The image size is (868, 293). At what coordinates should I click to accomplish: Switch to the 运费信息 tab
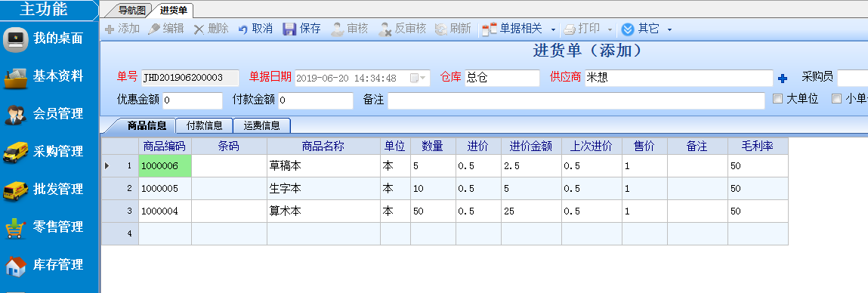(x=262, y=125)
